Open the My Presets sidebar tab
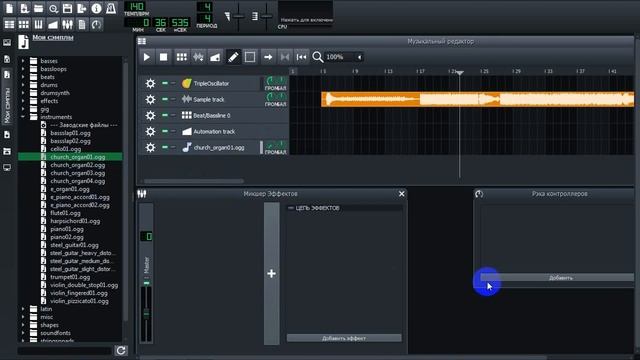 coord(7,135)
